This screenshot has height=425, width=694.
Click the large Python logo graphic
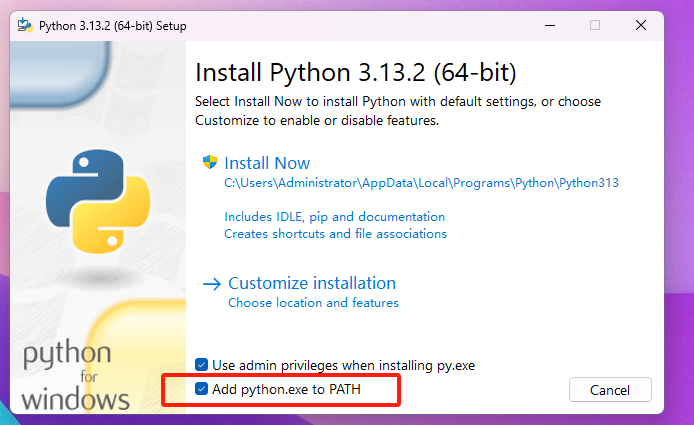[90, 199]
